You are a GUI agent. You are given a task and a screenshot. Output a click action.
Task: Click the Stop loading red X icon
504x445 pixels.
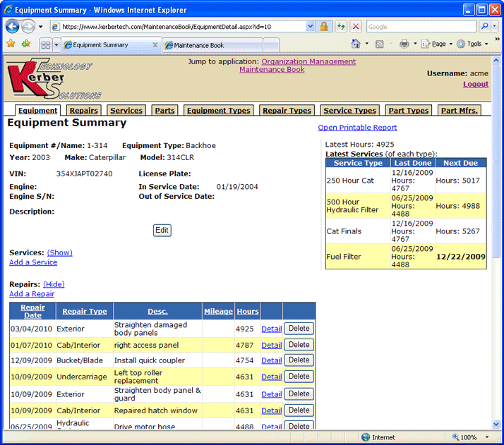point(356,27)
